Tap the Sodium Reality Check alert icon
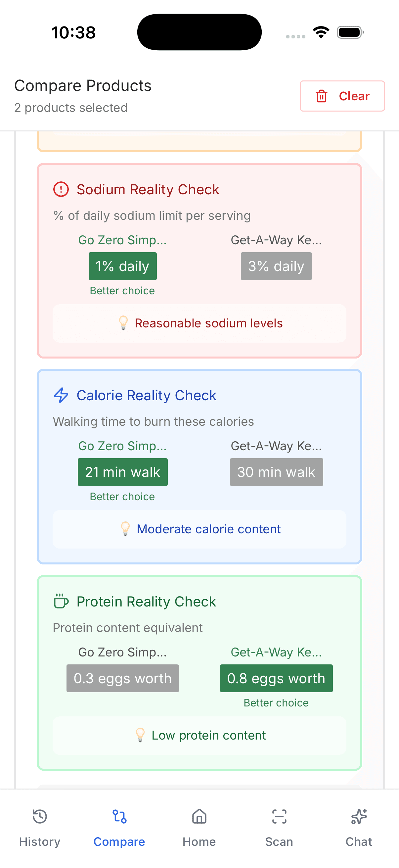 61,189
